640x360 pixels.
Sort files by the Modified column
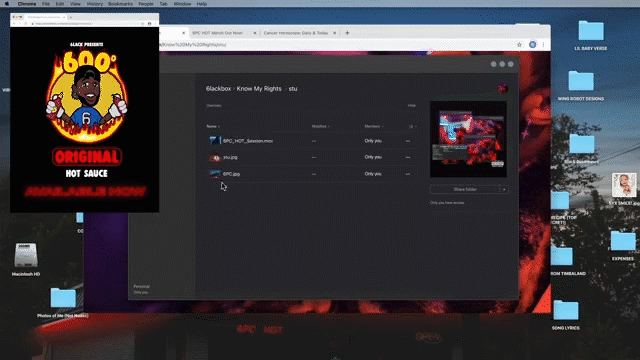[320, 126]
